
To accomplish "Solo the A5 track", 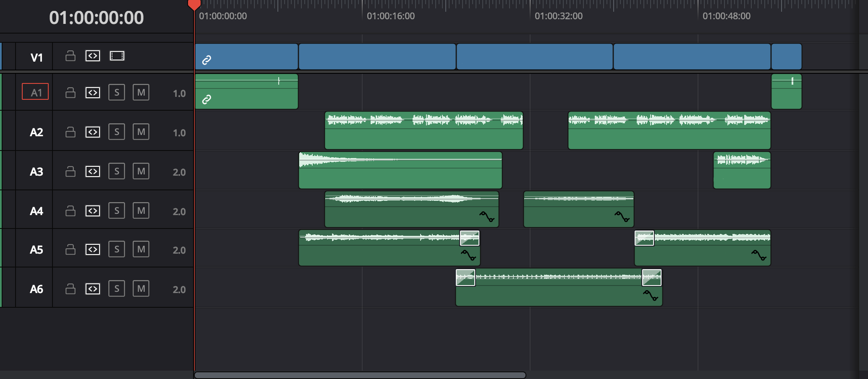I will click(x=117, y=249).
